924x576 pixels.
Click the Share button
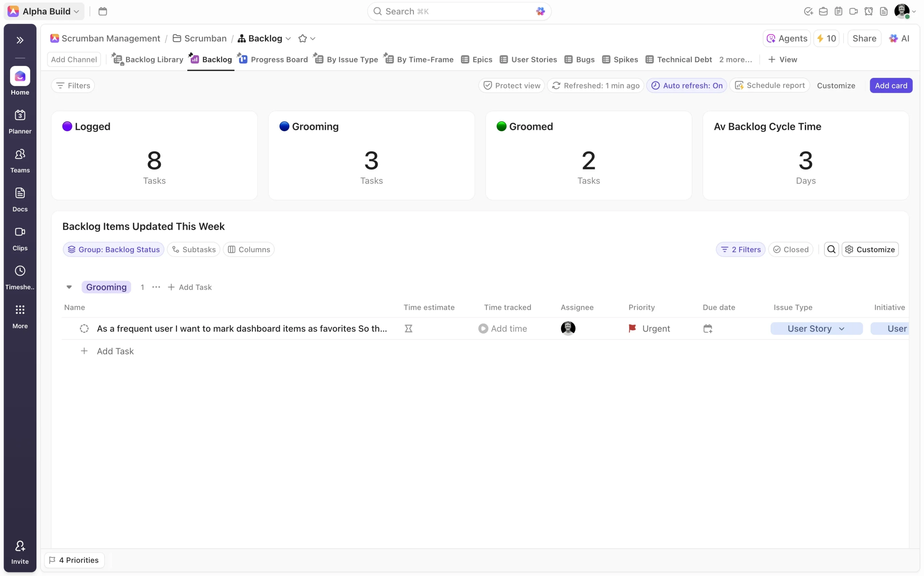[x=864, y=39]
